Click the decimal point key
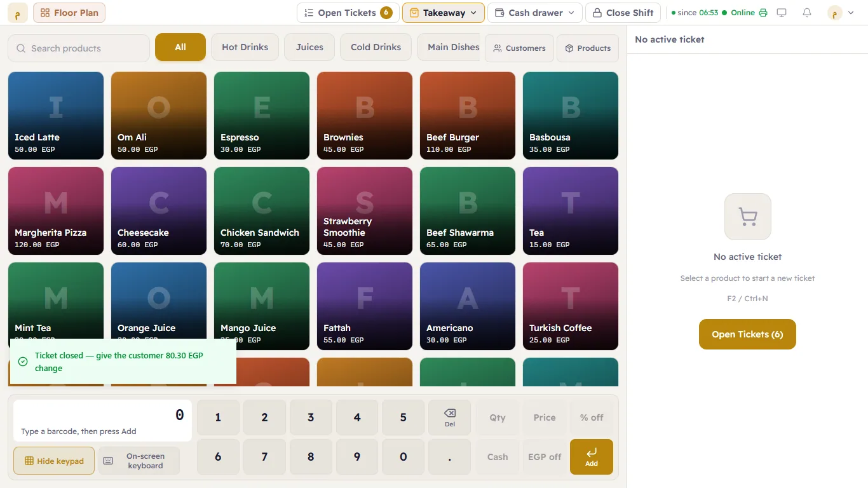This screenshot has height=488, width=868. tap(449, 457)
